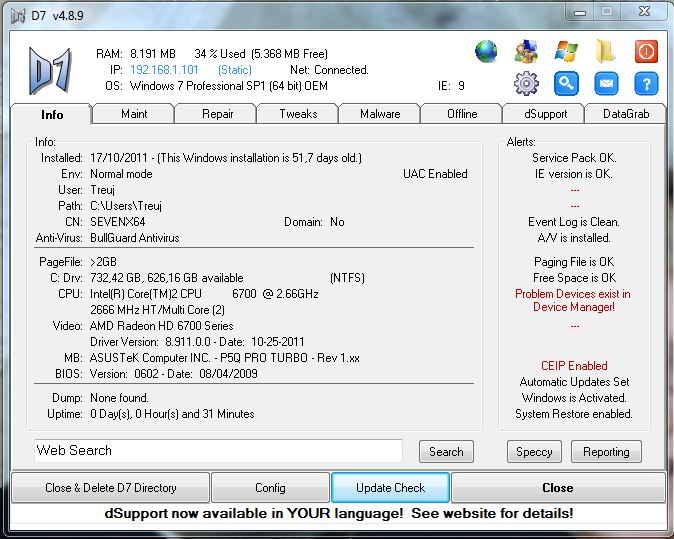Click Automatic Updates Set alert
674x539 pixels.
tap(574, 382)
